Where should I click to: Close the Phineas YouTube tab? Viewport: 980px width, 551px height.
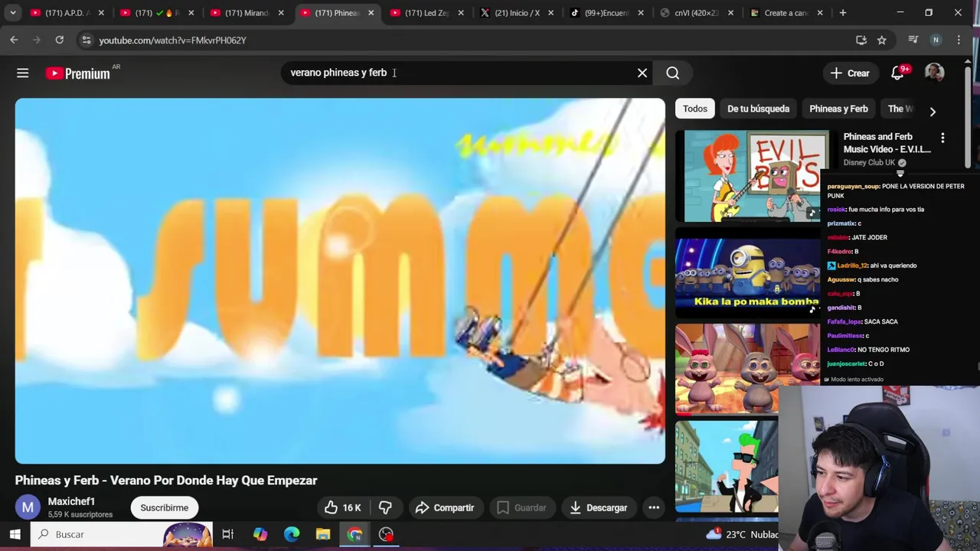point(371,13)
